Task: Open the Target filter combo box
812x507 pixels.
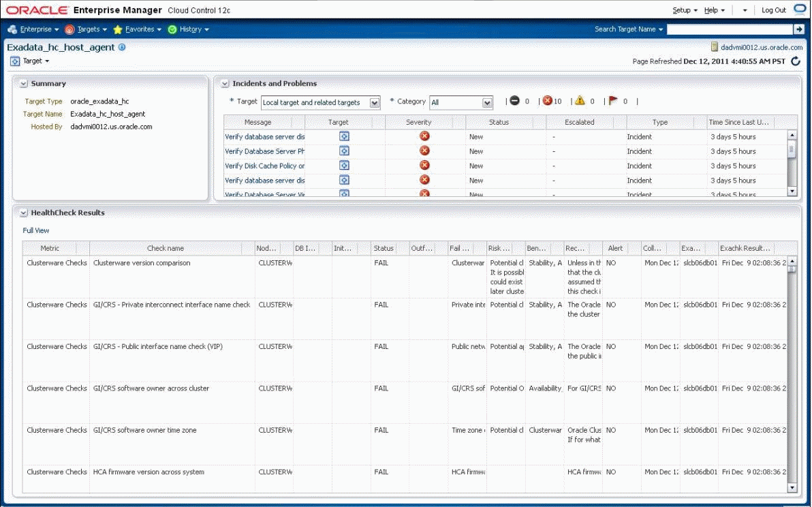Action: 321,102
